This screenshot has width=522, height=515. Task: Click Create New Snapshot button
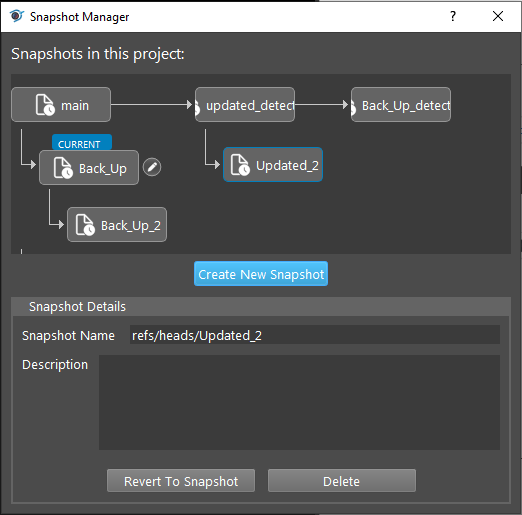[x=261, y=274]
